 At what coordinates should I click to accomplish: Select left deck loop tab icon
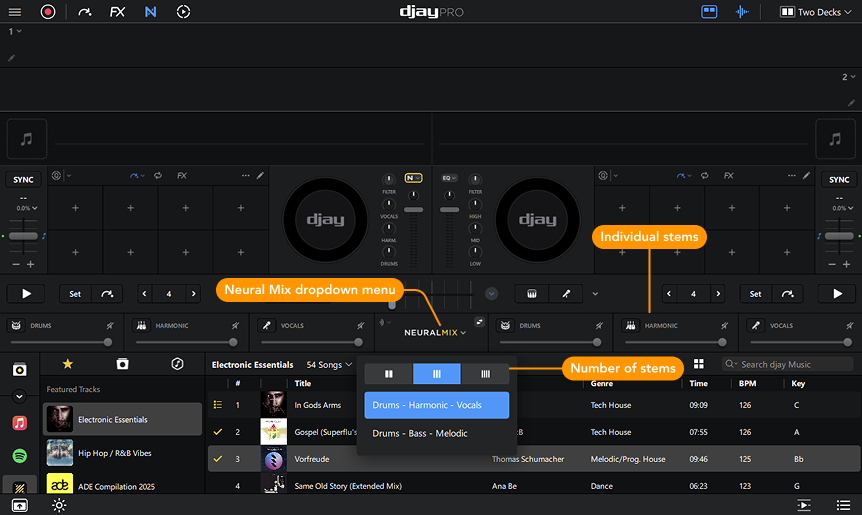(x=158, y=175)
